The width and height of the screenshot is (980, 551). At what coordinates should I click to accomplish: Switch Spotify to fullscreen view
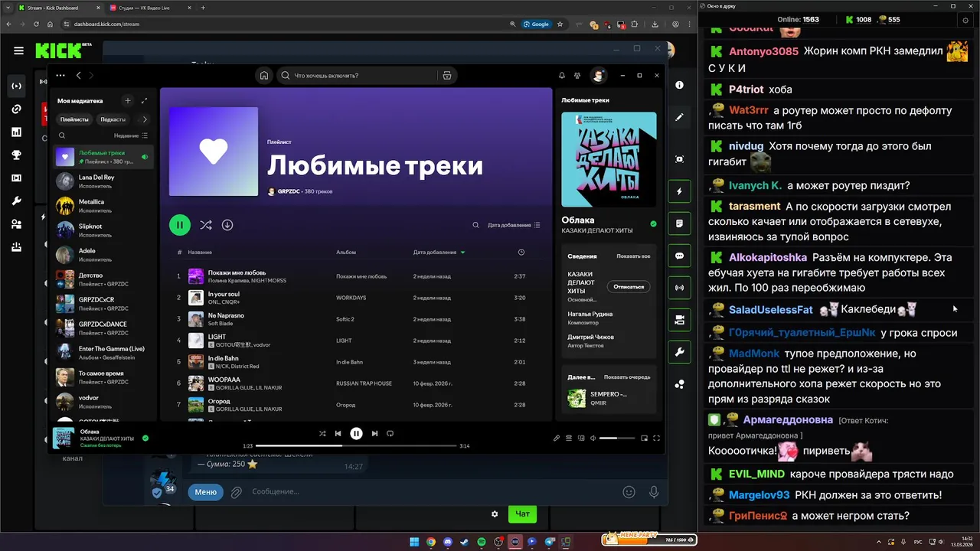point(656,438)
